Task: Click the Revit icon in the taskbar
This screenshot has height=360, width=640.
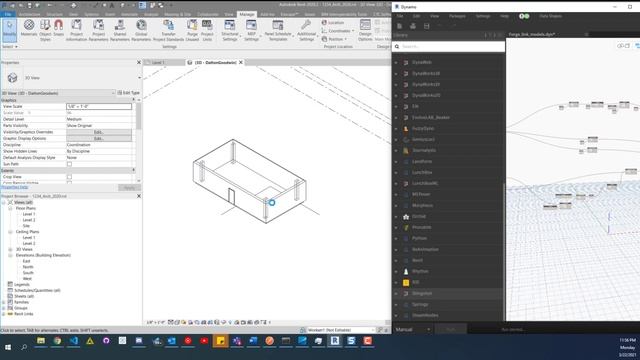Action: 335,341
